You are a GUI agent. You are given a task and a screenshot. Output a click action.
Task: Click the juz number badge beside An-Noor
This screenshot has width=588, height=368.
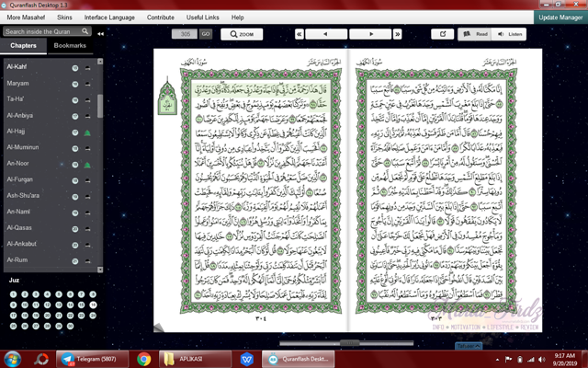[75, 165]
